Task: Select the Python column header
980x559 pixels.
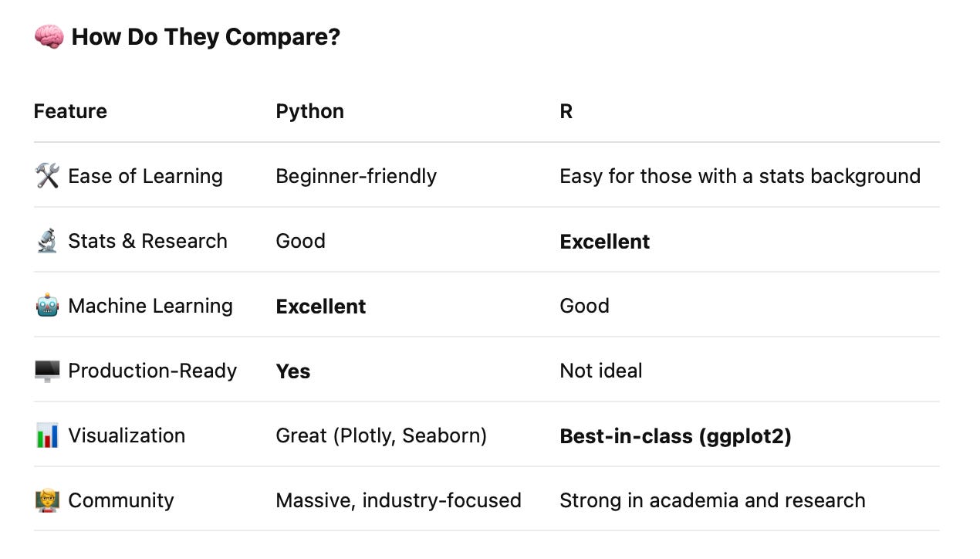Action: pyautogui.click(x=309, y=111)
